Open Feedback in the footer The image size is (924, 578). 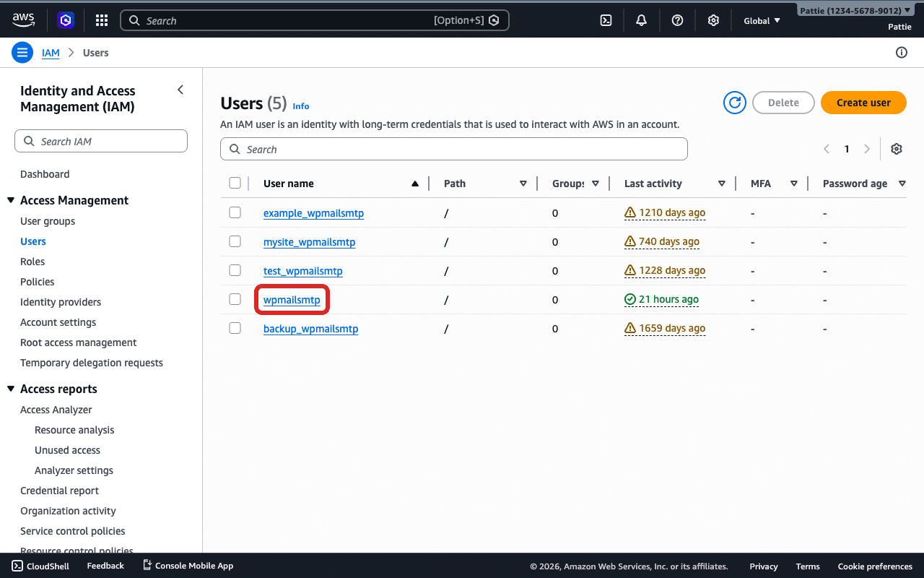(105, 566)
